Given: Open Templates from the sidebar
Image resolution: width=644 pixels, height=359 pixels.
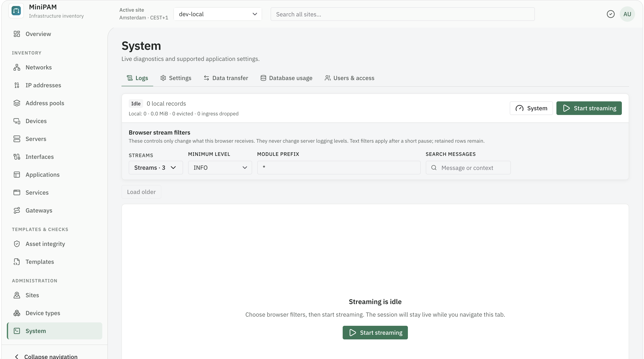Looking at the screenshot, I should [x=55, y=262].
